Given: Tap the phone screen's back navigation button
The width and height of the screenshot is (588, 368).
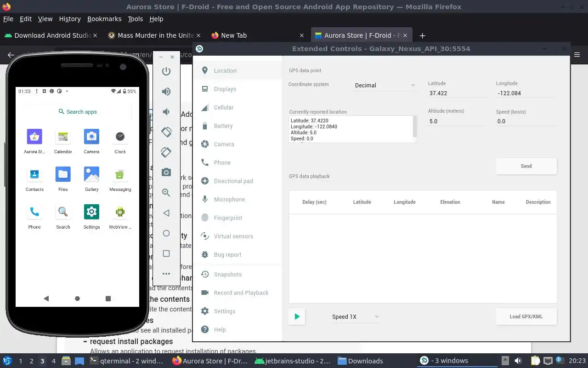Looking at the screenshot, I should [46, 299].
